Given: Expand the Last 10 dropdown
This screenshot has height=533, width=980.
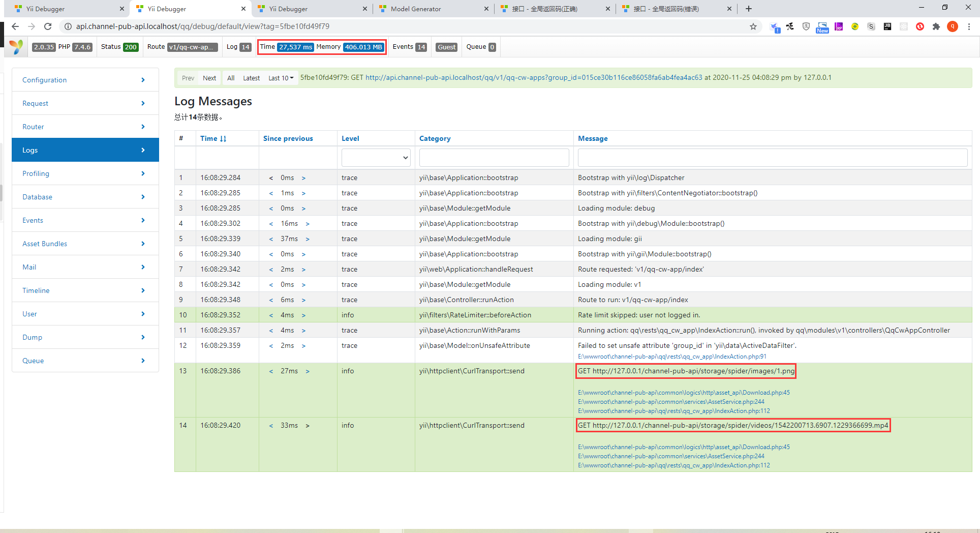Looking at the screenshot, I should 281,78.
